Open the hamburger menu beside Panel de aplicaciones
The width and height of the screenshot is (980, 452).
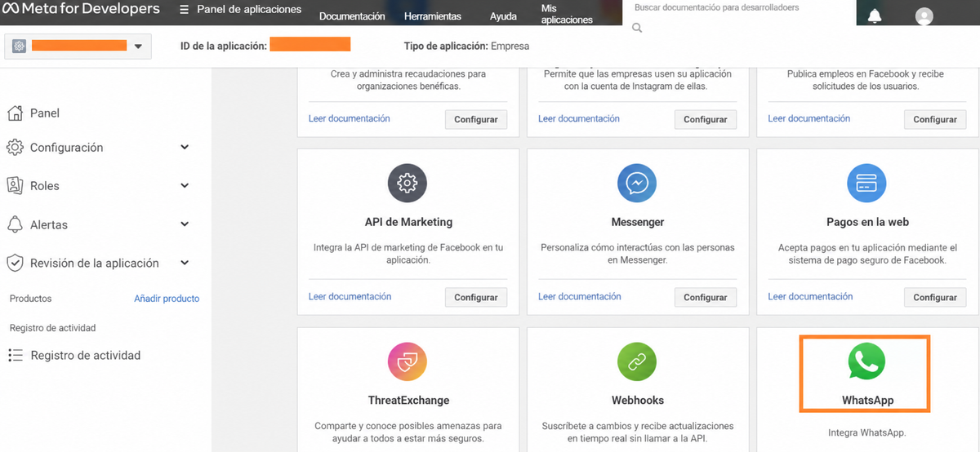(x=184, y=10)
